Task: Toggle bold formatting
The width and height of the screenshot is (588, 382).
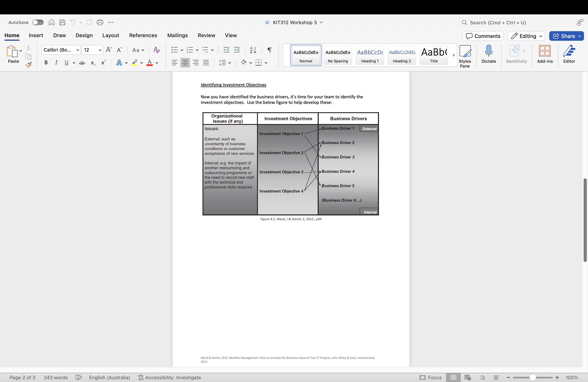Action: (46, 62)
